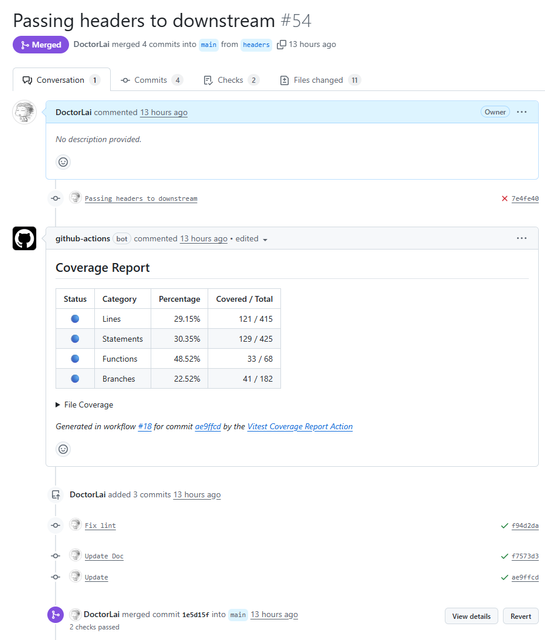Open the 'Update Doc' commit

click(x=104, y=556)
